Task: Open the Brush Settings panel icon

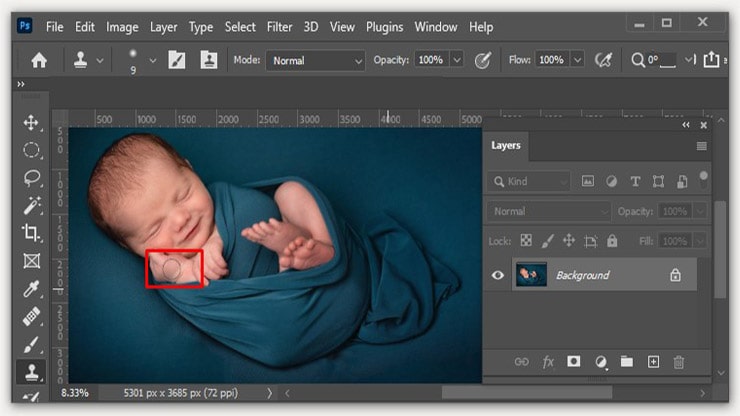Action: tap(177, 60)
